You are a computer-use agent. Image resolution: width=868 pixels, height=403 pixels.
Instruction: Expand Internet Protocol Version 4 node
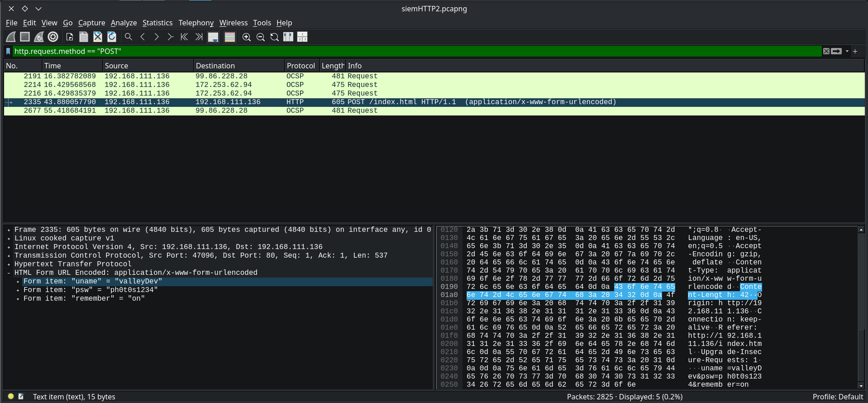[9, 247]
